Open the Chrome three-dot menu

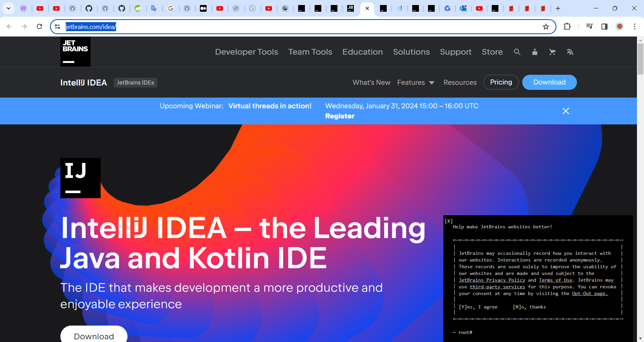635,26
